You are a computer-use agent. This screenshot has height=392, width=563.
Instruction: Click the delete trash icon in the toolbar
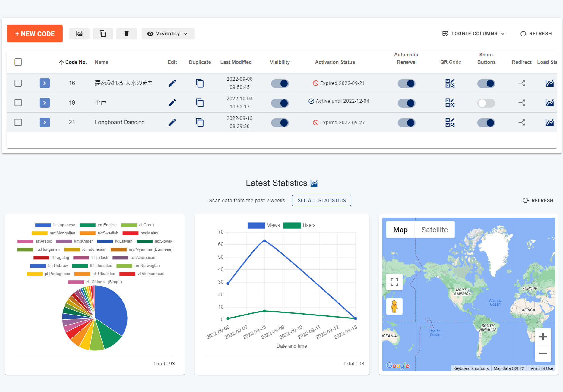pyautogui.click(x=126, y=34)
